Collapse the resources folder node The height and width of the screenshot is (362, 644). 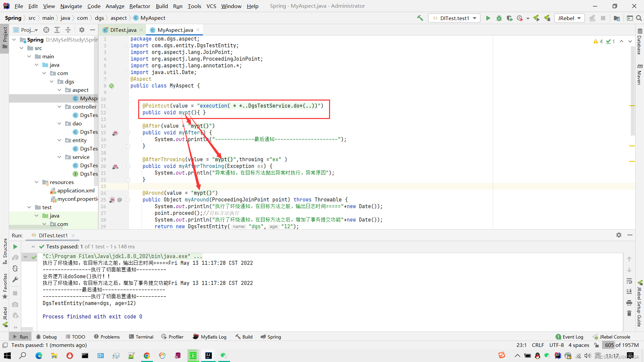coord(37,182)
